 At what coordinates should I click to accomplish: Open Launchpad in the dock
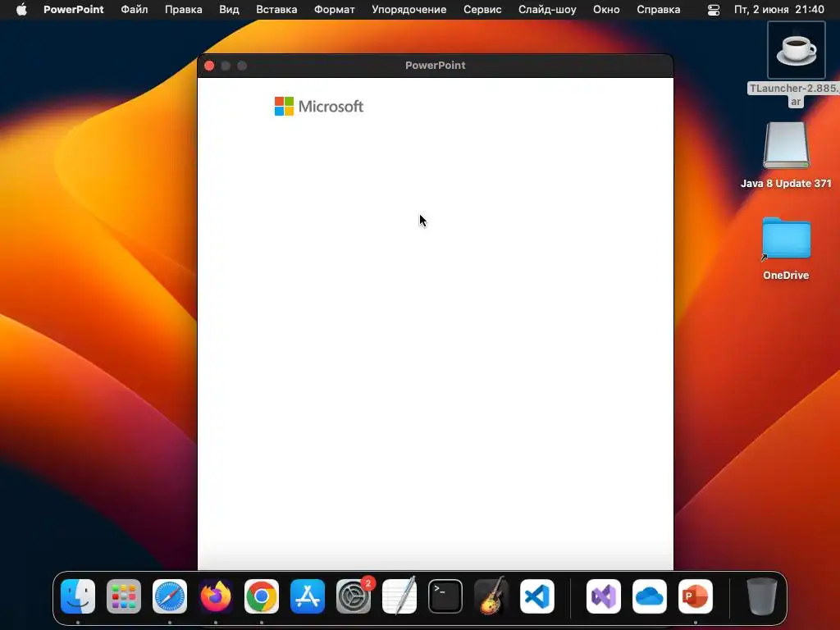coord(124,596)
